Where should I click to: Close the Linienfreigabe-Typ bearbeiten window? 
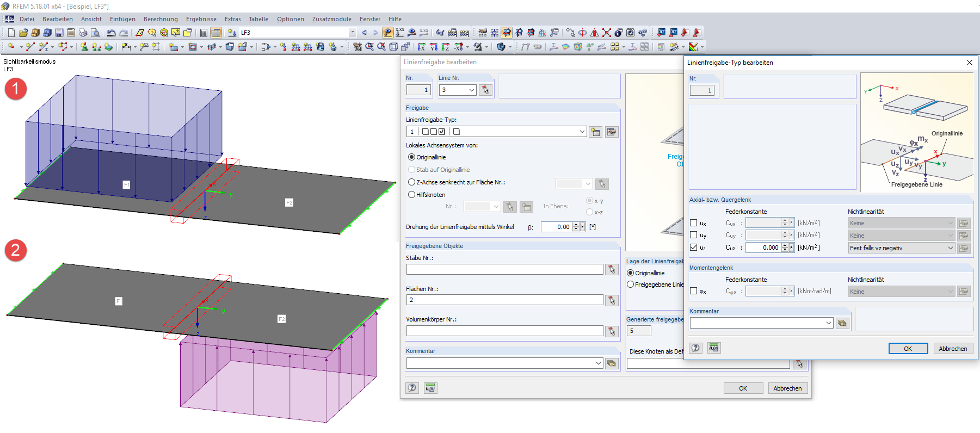(x=970, y=63)
